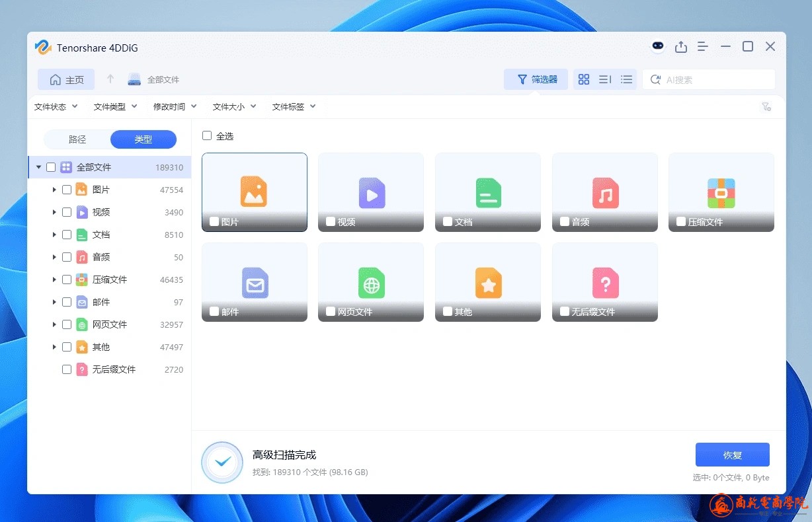Go up one level with arrow icon
The image size is (812, 522).
(110, 79)
